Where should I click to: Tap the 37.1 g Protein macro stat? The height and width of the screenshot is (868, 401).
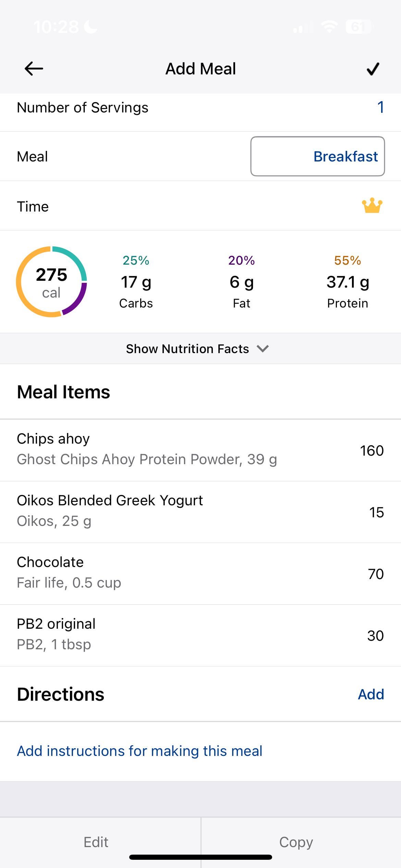point(348,282)
